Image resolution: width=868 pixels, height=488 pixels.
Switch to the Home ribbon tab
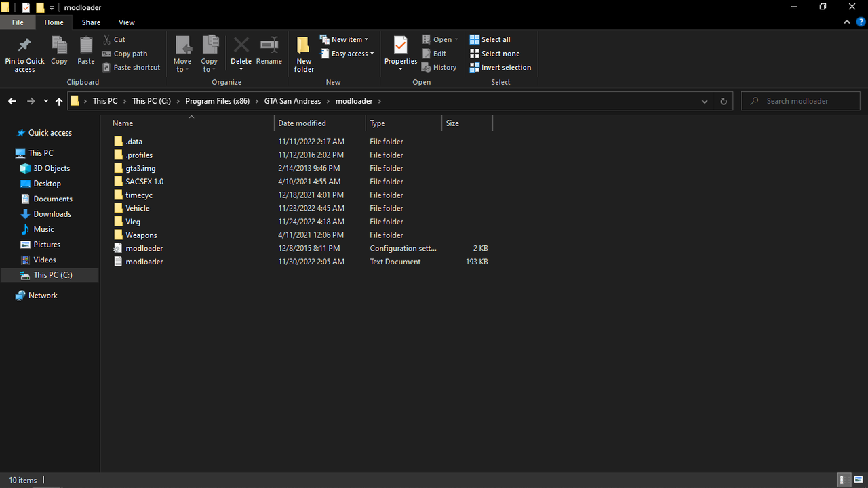tap(54, 22)
